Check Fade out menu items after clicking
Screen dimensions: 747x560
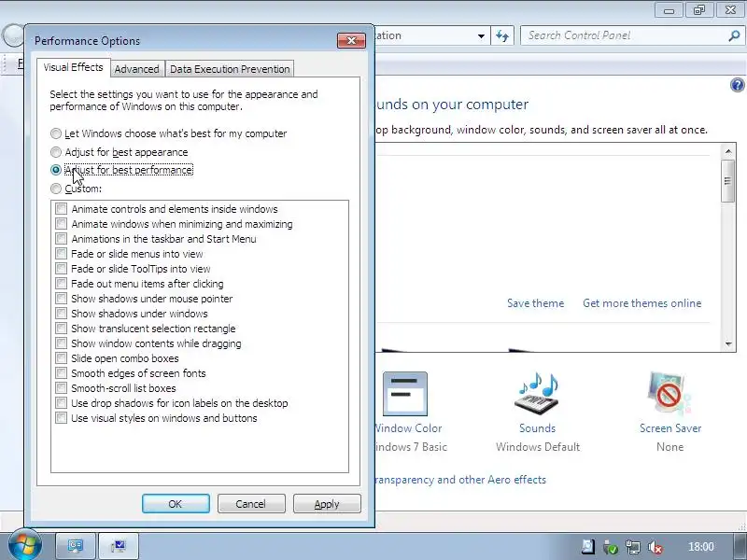click(x=61, y=284)
